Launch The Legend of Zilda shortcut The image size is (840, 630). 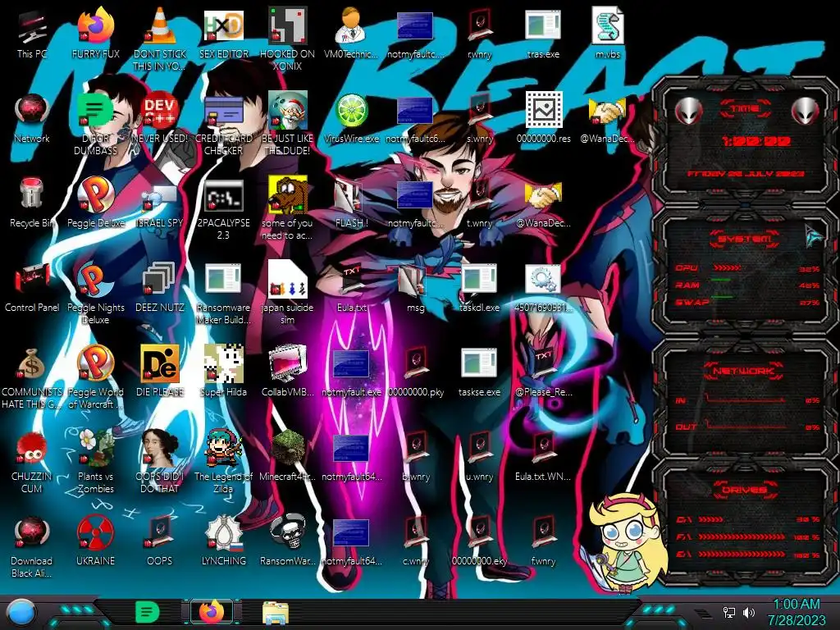point(223,462)
